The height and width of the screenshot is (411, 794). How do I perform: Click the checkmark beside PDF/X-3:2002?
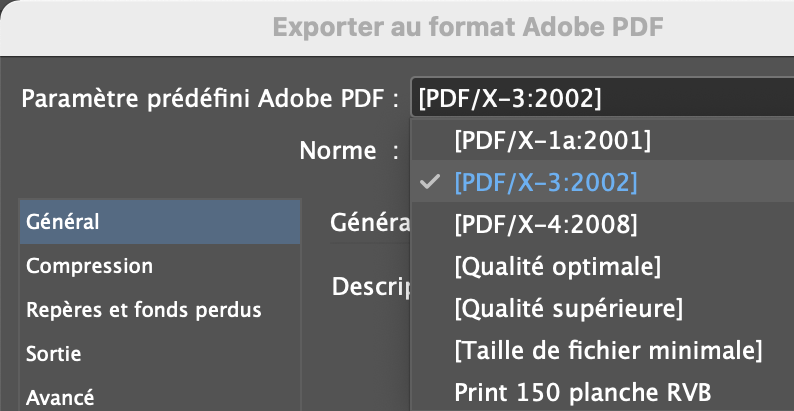pos(430,183)
